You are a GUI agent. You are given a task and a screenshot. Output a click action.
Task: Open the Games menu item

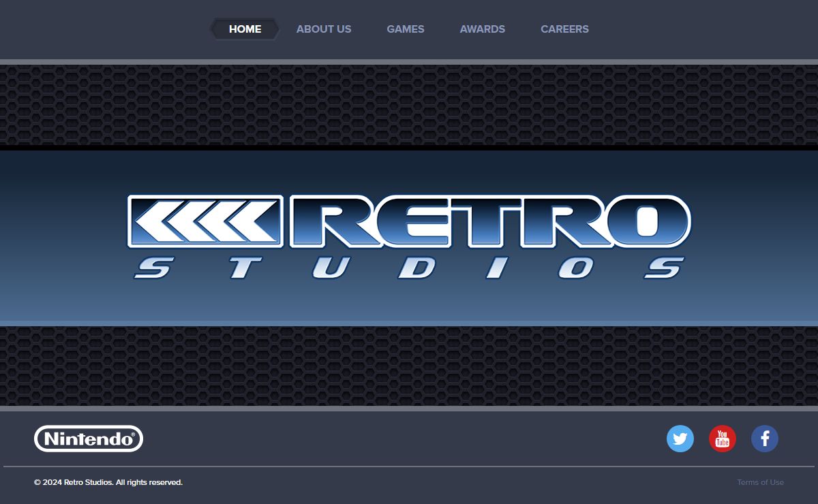click(x=406, y=29)
